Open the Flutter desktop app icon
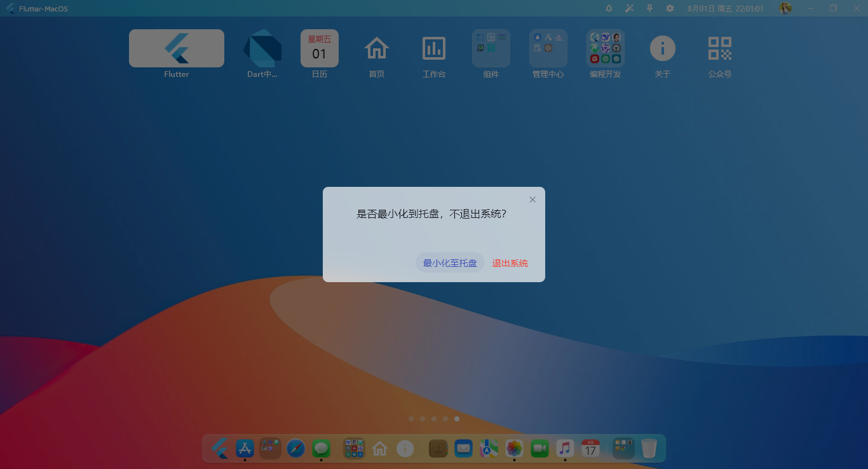The width and height of the screenshot is (868, 469). point(176,48)
